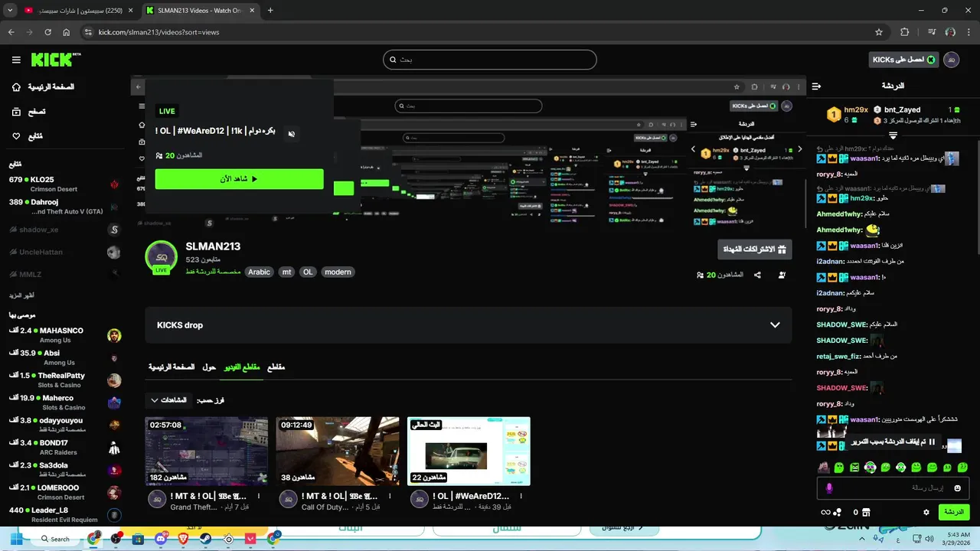Switch to the about tab
980x551 pixels.
pyautogui.click(x=209, y=367)
